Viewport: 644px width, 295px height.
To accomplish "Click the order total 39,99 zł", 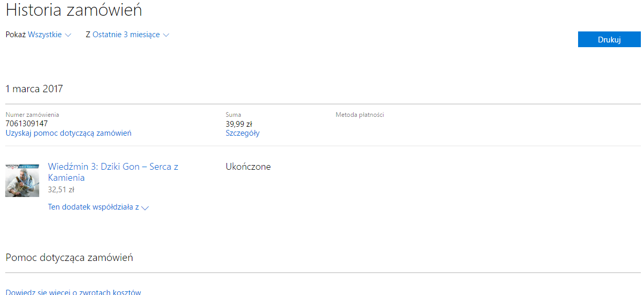I will (239, 124).
